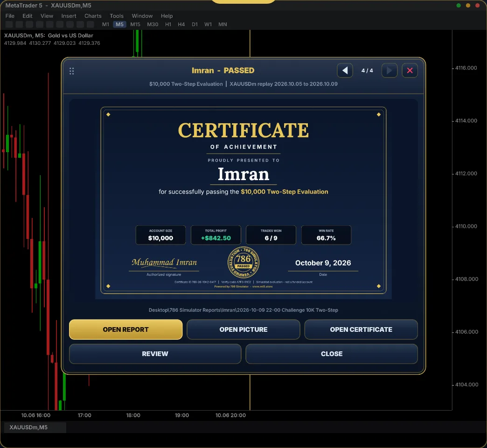Click the TRADES WON 6 / 9 box
Viewport: 487px width, 448px height.
pos(271,235)
